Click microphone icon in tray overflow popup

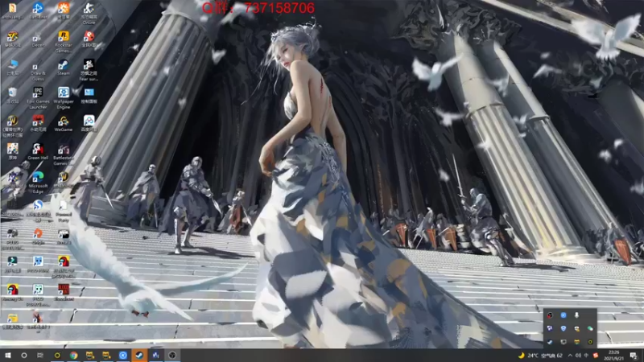[576, 315]
